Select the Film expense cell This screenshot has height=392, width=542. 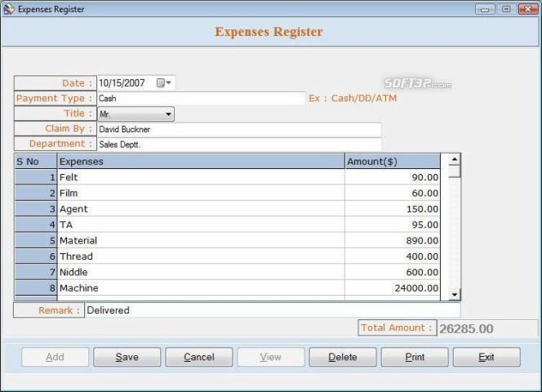[x=201, y=193]
